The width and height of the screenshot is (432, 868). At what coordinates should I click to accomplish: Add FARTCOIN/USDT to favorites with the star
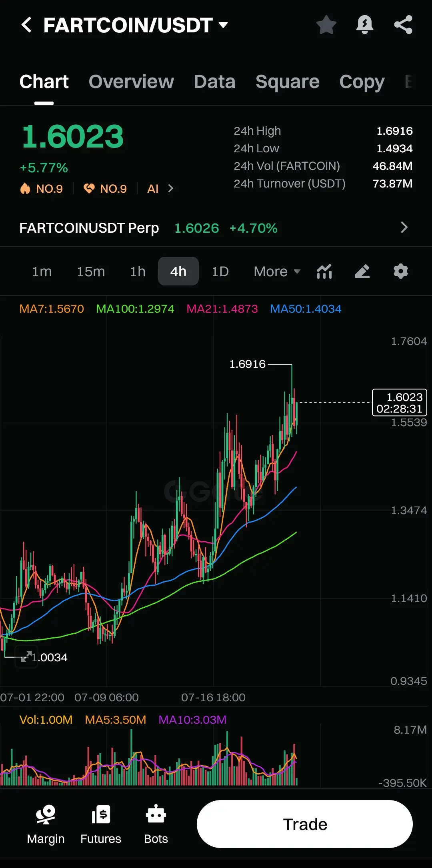point(326,25)
